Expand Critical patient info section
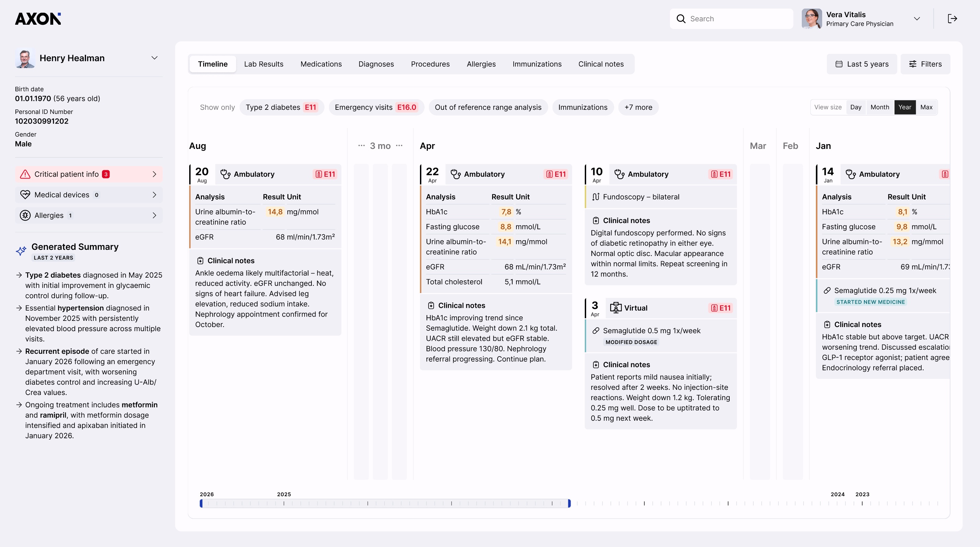Screen dimensions: 980x547 [x=89, y=174]
